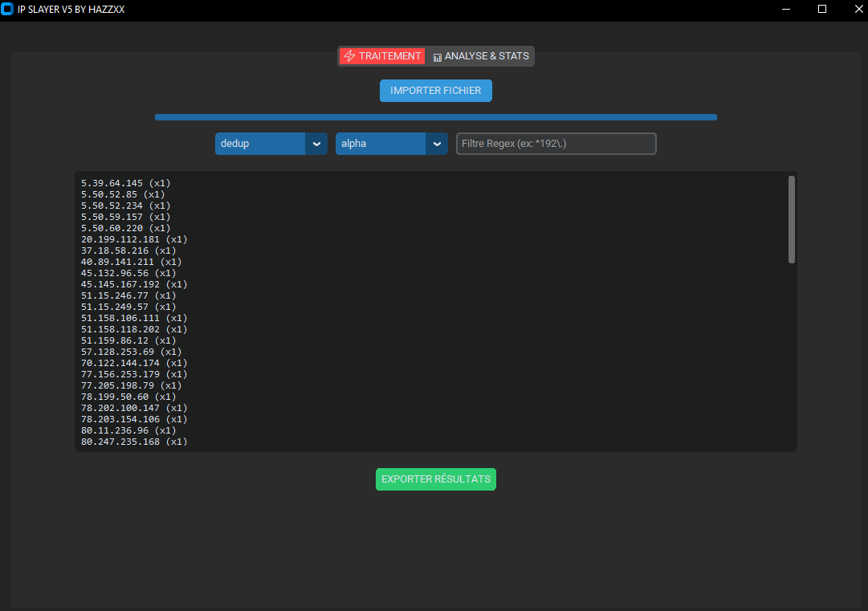Screen dimensions: 868x611
Task: Maximize the IP Slayer window
Action: click(822, 10)
